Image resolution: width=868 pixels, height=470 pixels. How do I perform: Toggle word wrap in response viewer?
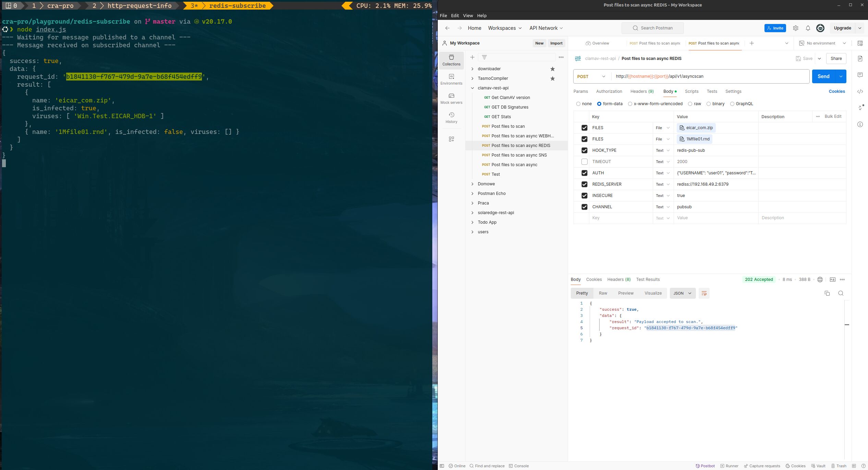(x=704, y=293)
